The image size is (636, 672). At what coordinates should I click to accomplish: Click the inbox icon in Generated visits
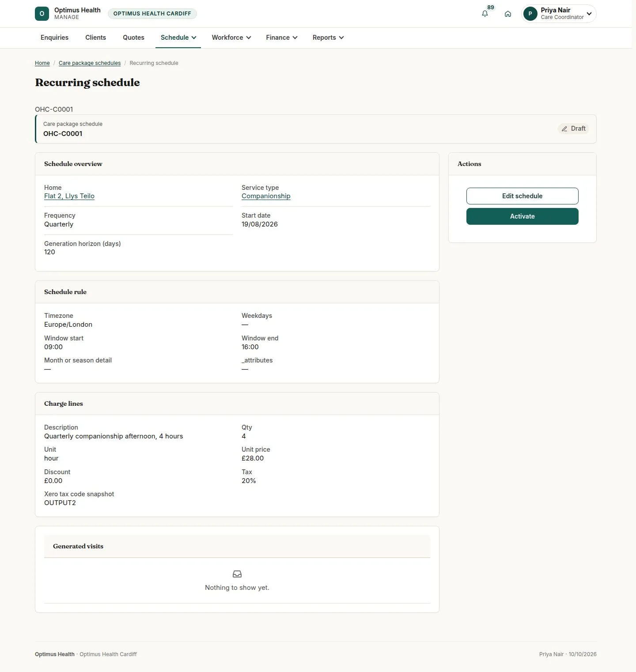pyautogui.click(x=237, y=574)
